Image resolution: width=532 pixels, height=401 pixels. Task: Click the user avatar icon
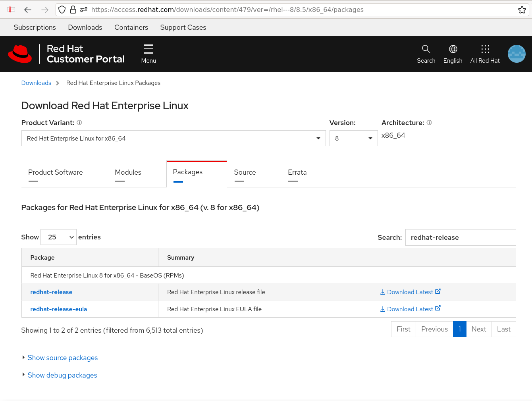(517, 54)
